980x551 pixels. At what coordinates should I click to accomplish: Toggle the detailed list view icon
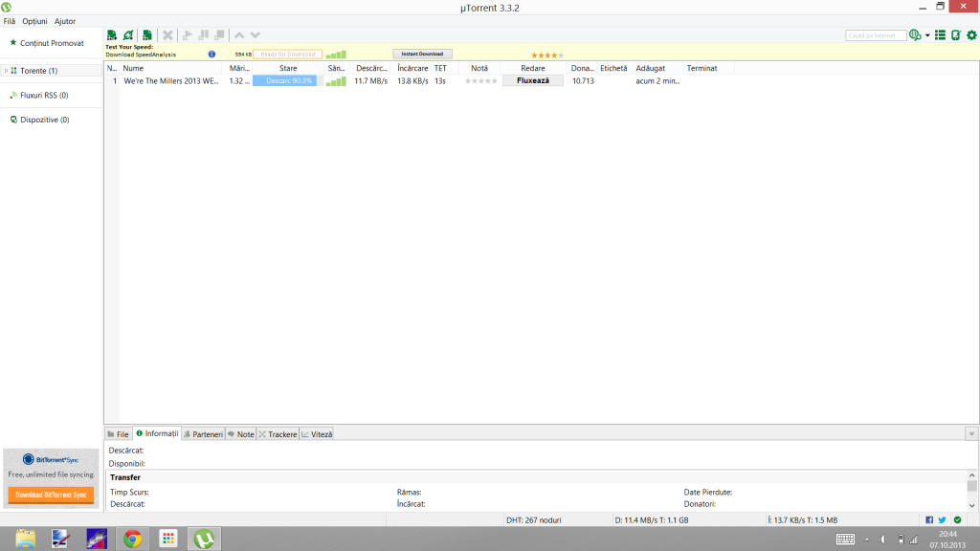(x=940, y=35)
